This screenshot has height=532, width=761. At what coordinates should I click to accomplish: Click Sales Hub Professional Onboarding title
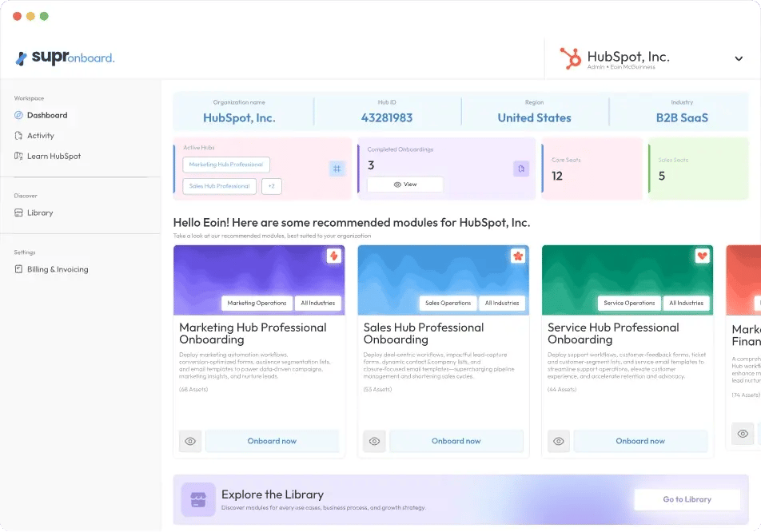[x=424, y=334]
